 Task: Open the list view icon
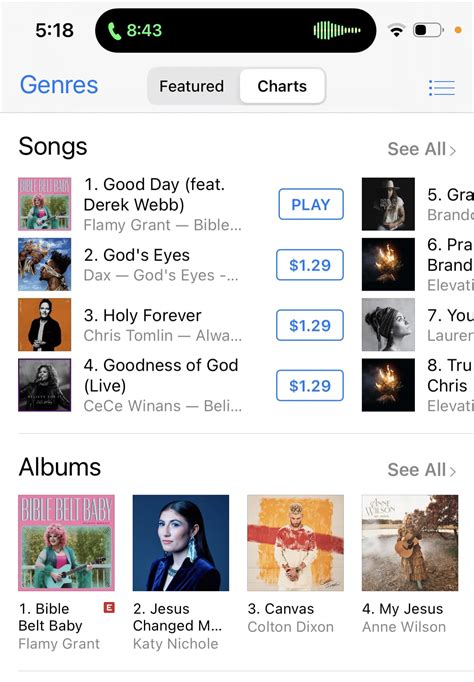pos(442,87)
